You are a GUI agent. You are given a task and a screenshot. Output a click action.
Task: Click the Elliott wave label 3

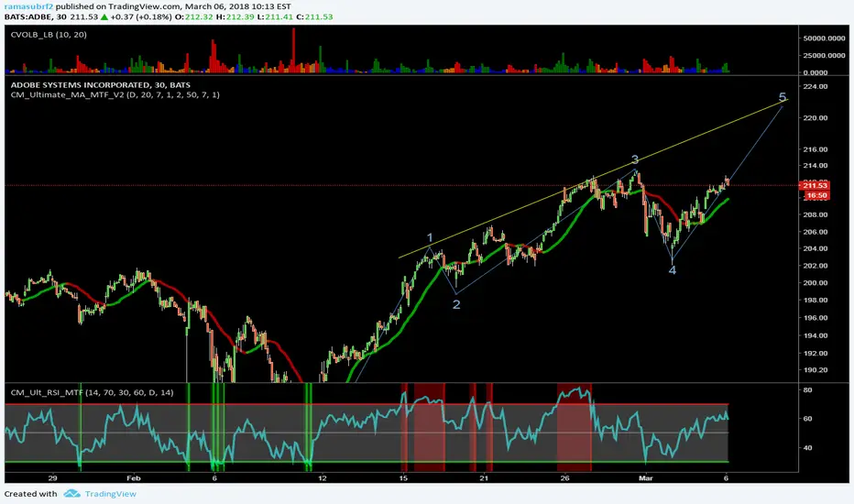pos(635,159)
